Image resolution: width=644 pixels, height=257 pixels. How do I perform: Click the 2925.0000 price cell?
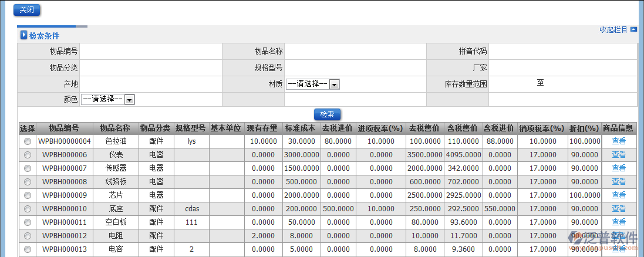463,195
